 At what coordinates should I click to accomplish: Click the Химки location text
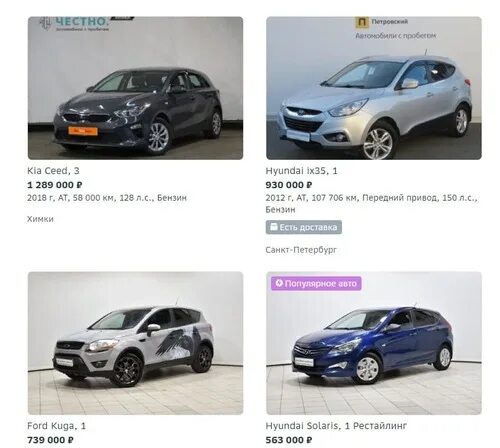(40, 219)
